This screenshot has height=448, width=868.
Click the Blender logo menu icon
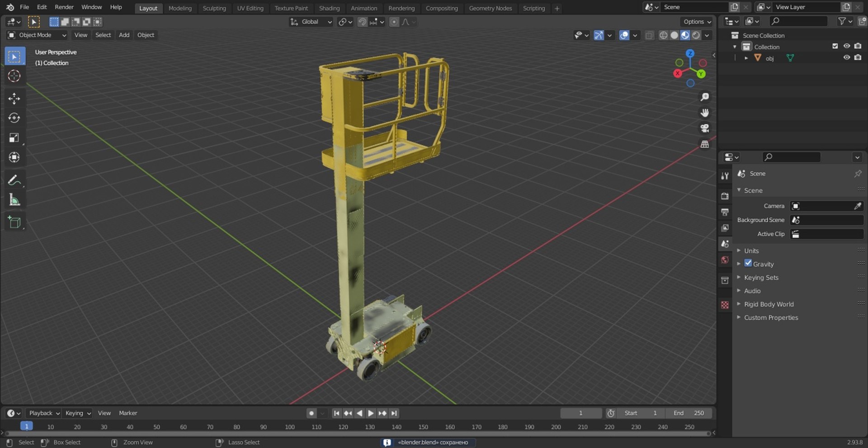[x=10, y=7]
